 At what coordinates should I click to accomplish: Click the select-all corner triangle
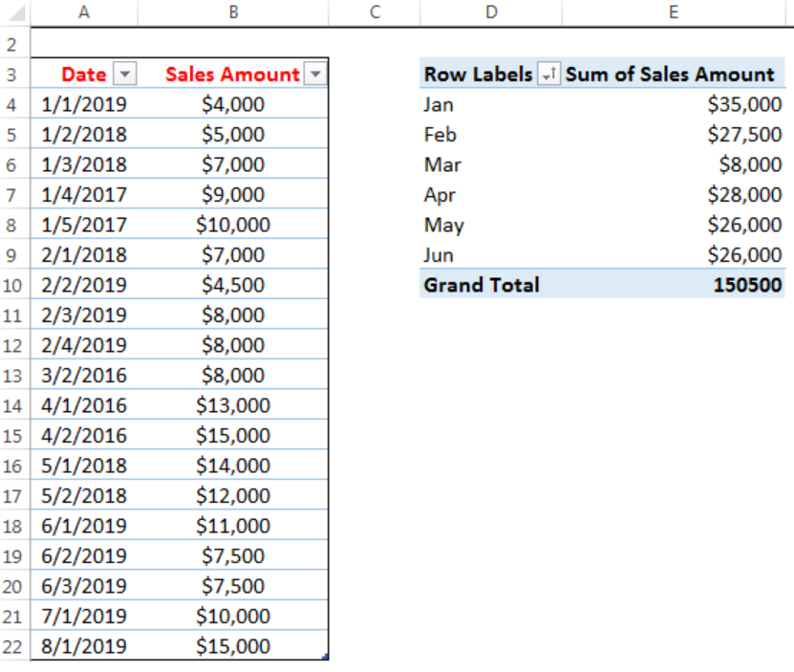pyautogui.click(x=15, y=12)
